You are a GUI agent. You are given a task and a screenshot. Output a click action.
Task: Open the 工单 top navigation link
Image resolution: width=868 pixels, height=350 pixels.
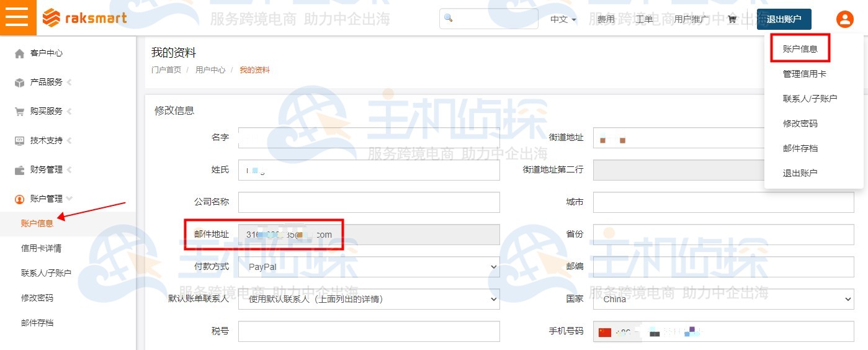(x=645, y=19)
